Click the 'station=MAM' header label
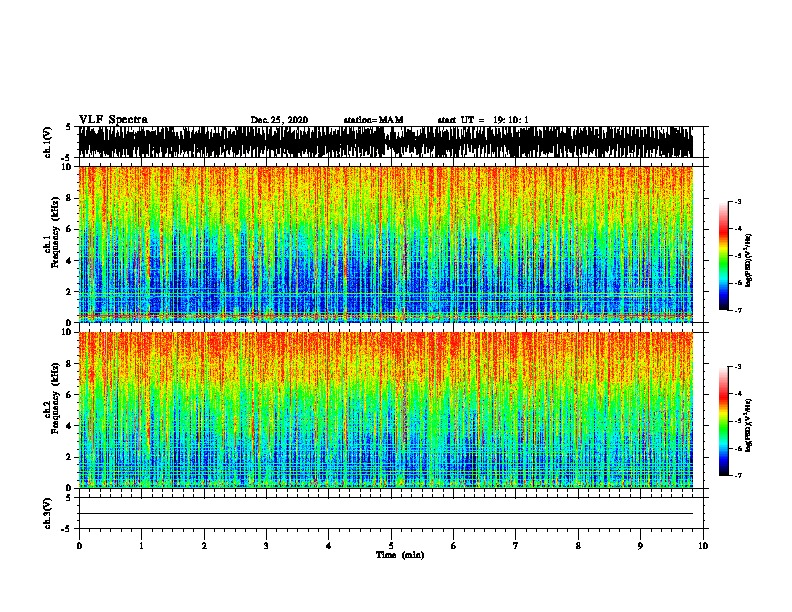This screenshot has height=612, width=792. 373,120
